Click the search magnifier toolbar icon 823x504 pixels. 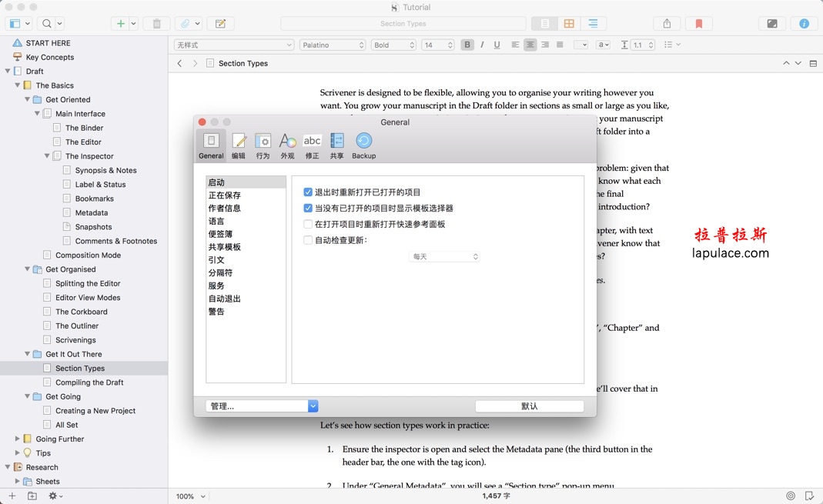[x=47, y=24]
